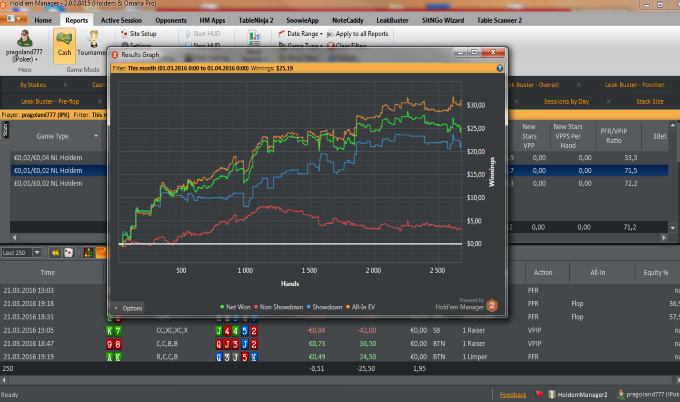Click the orange bar-graph icon in hands toolbar
The image size is (680, 402).
coord(101,252)
